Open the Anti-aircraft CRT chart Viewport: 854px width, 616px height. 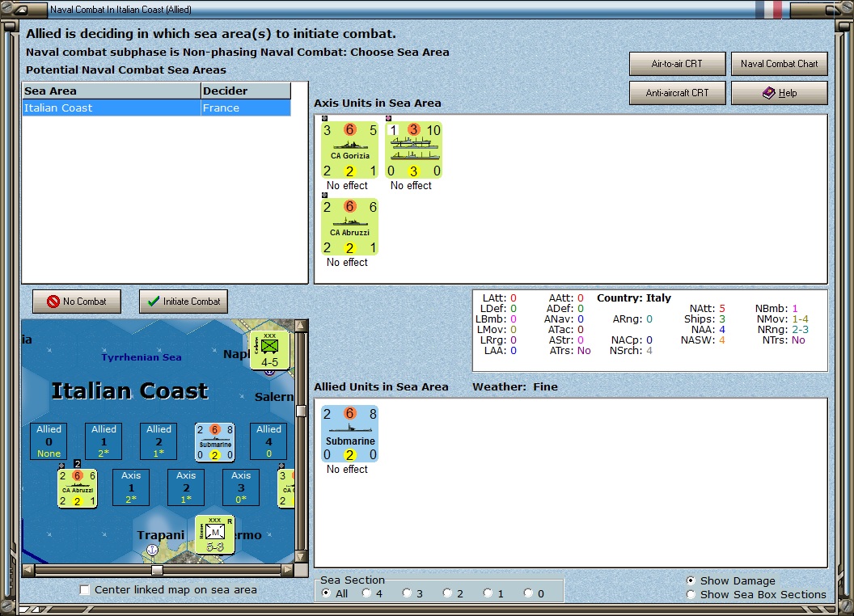(x=677, y=93)
